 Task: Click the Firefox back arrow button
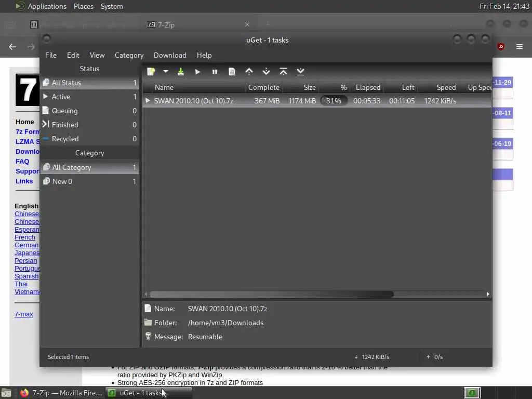(12, 47)
